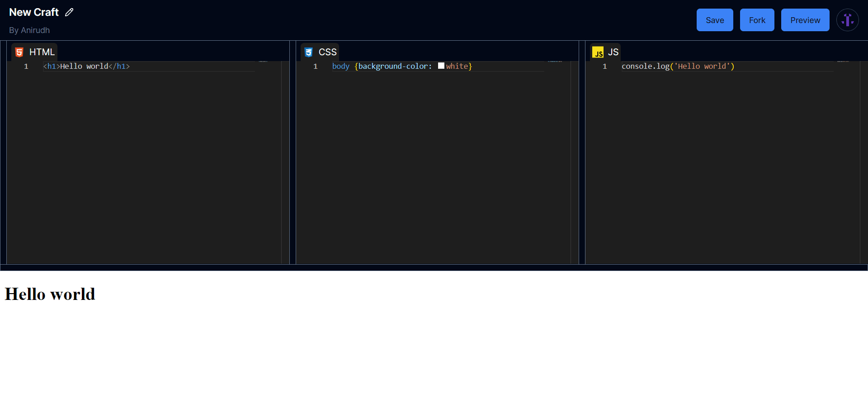868x404 pixels.
Task: Click the JS editor minimap
Action: (847, 162)
